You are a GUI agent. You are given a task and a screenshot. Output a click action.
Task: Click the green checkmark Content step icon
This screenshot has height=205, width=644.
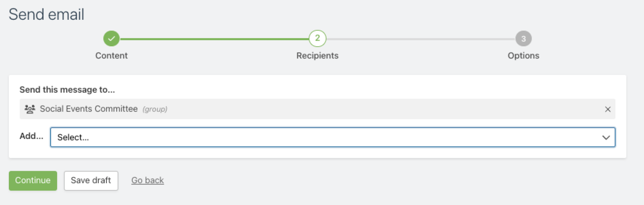(x=111, y=39)
